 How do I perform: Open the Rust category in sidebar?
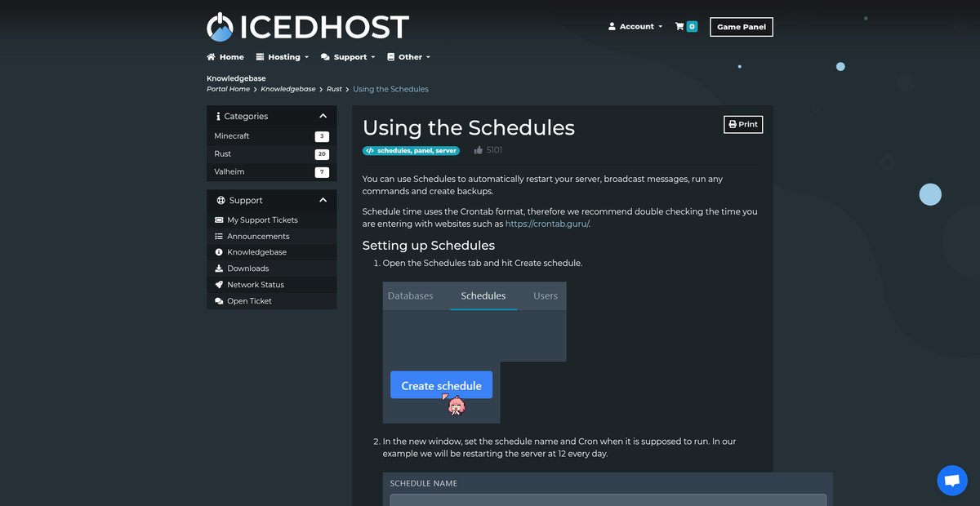[271, 154]
